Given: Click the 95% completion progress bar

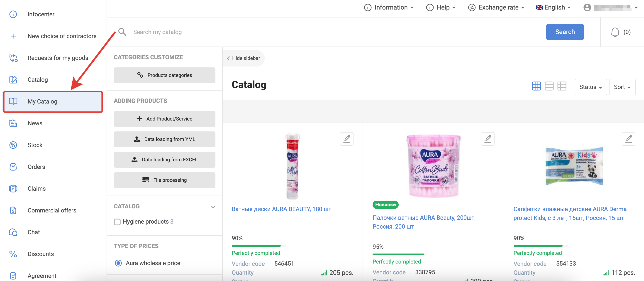Looking at the screenshot, I should coord(398,254).
